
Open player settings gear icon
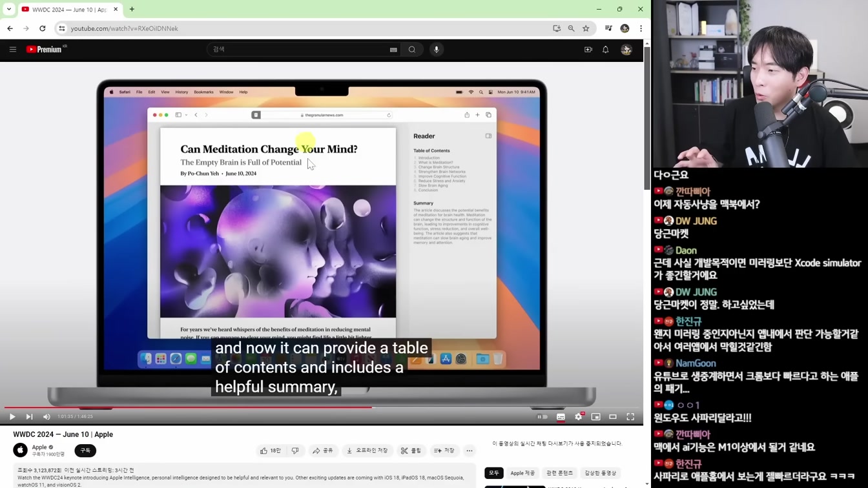tap(579, 417)
